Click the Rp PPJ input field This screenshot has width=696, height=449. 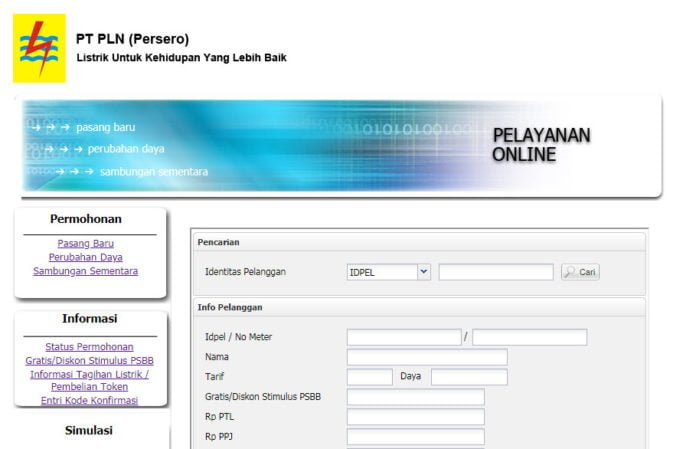pos(415,437)
